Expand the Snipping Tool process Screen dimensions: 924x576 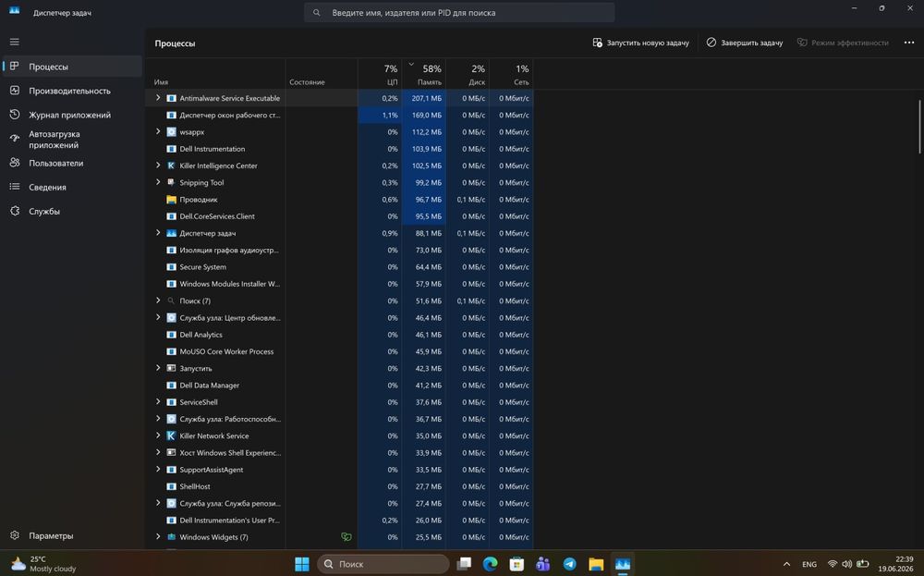pos(158,182)
